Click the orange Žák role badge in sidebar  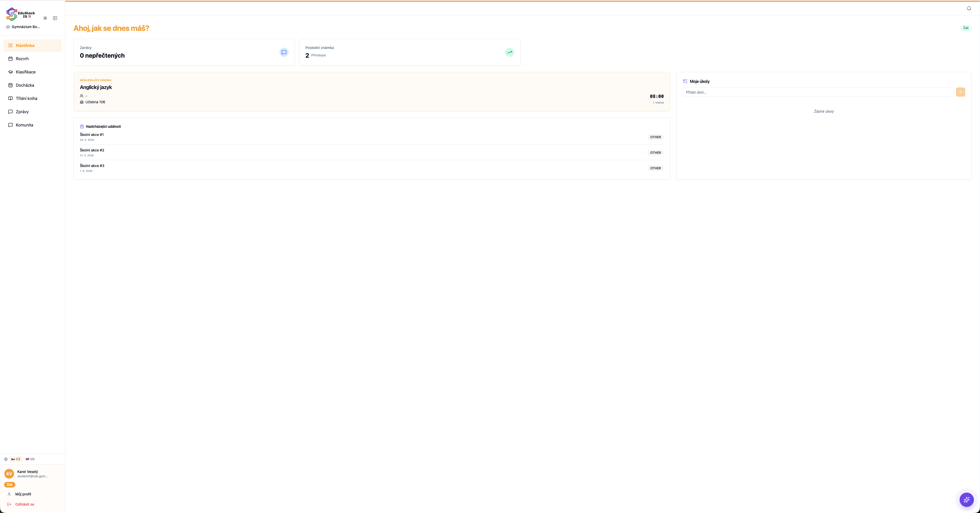tap(9, 485)
